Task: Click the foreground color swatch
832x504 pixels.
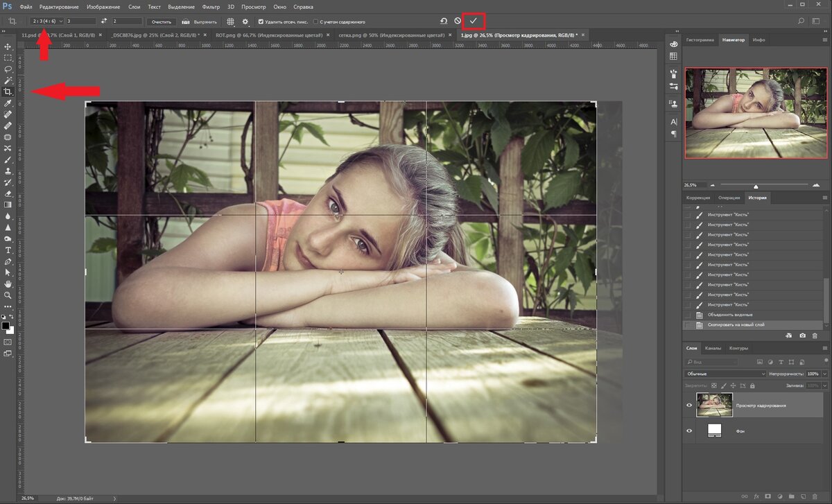Action: click(6, 324)
